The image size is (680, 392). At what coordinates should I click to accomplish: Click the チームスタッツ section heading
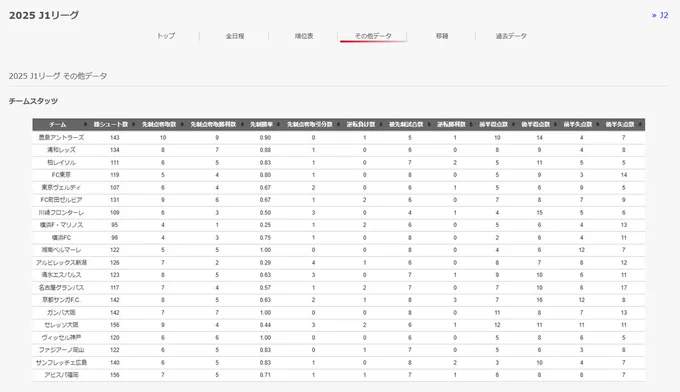tap(33, 101)
